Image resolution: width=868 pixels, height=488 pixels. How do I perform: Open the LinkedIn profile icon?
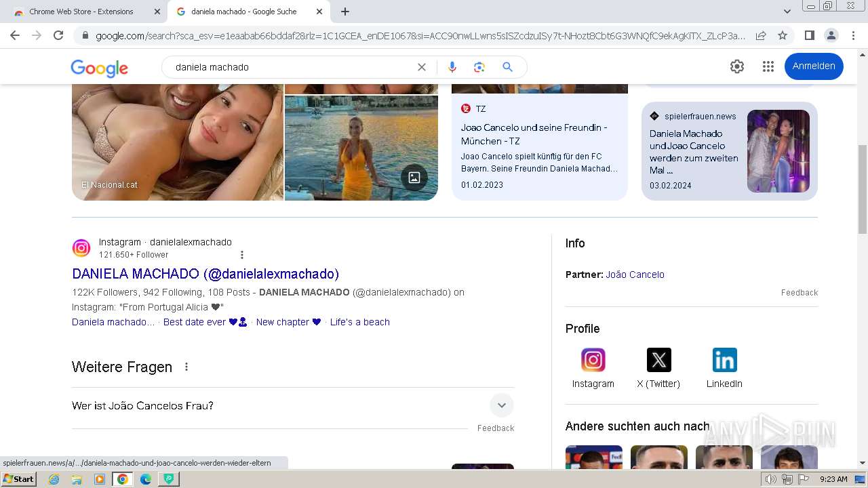pyautogui.click(x=724, y=360)
